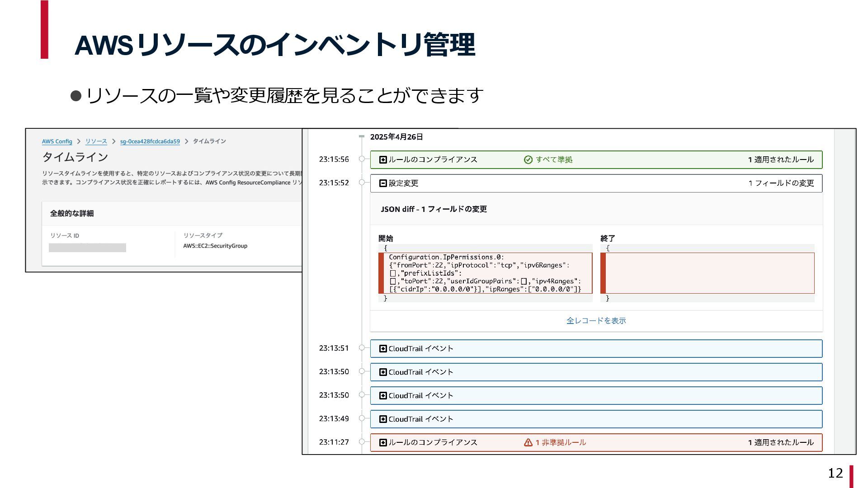Image resolution: width=868 pixels, height=488 pixels.
Task: Expand the CloudTrail event at 23:13:49
Action: pyautogui.click(x=383, y=419)
